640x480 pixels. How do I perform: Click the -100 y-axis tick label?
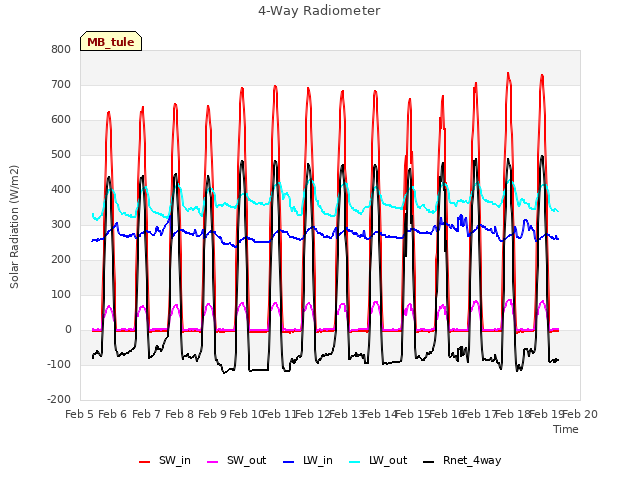[59, 364]
